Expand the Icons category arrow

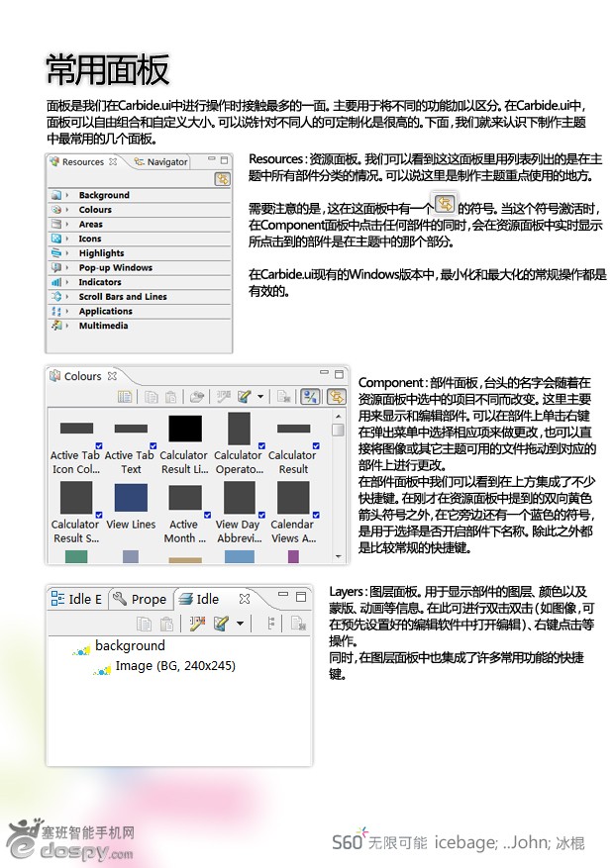(67, 239)
